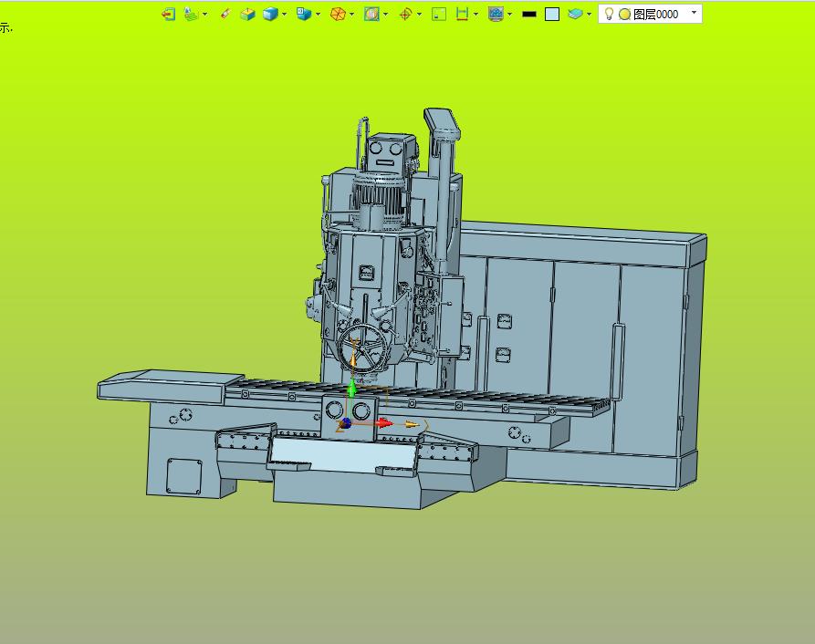
Task: Pick the red X-axis arrow of triad
Action: (383, 423)
